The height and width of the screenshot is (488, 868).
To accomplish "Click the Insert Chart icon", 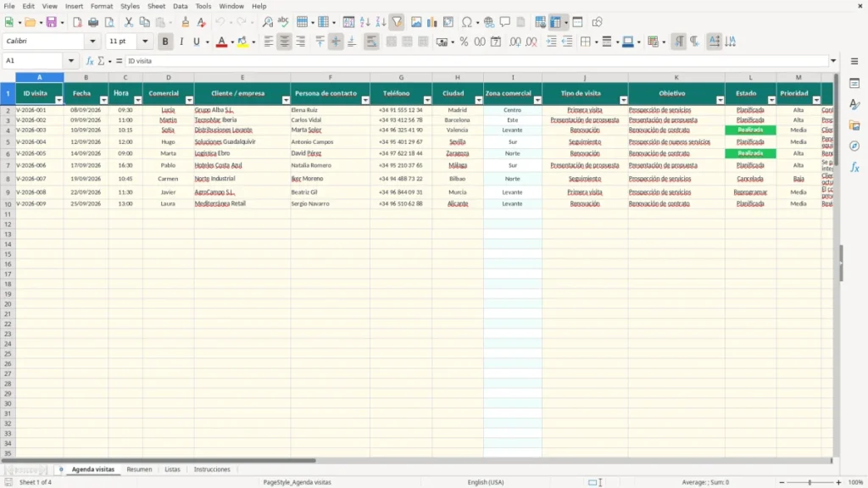I will pos(431,22).
